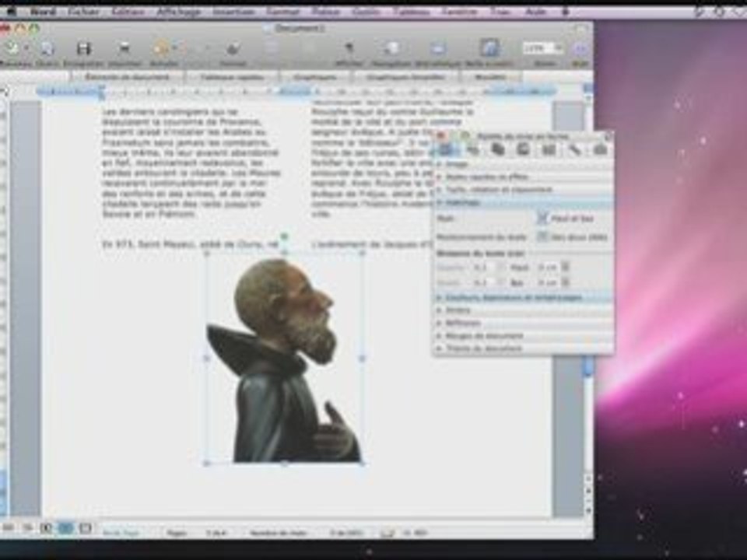Collapse the Habillage section
This screenshot has height=560, width=747.
(523, 202)
